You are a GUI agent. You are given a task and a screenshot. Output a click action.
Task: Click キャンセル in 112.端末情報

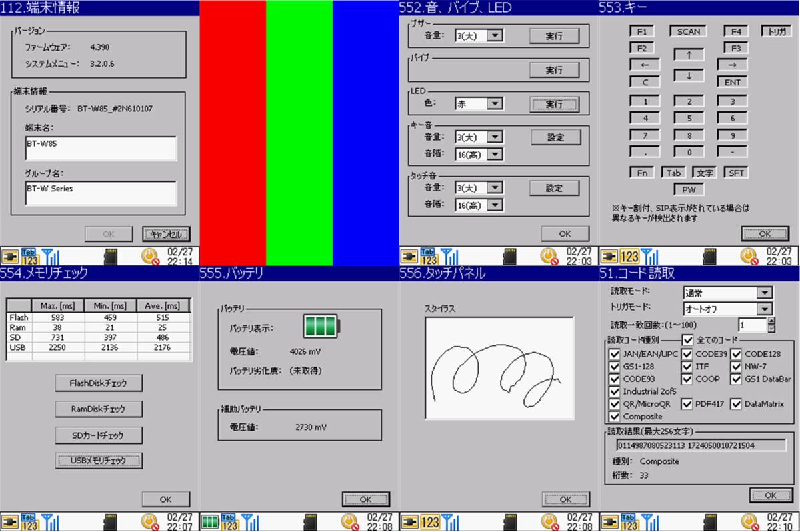point(167,234)
